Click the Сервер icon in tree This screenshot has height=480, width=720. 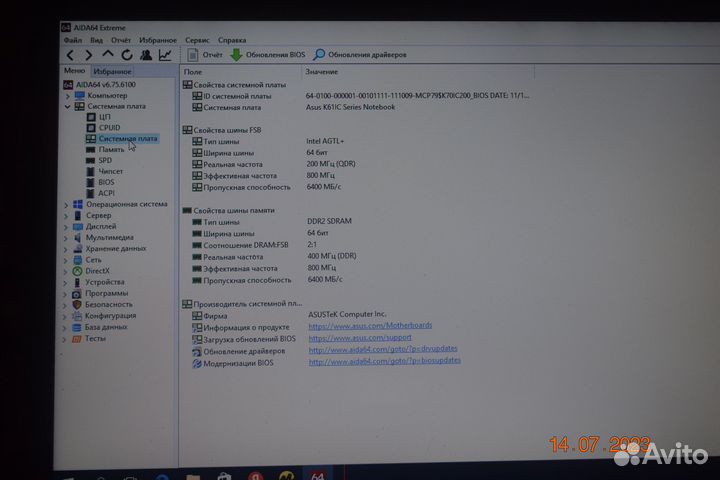click(78, 215)
